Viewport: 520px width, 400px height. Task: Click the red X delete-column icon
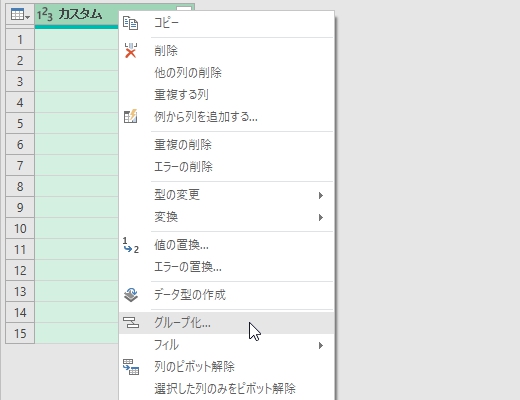[130, 51]
